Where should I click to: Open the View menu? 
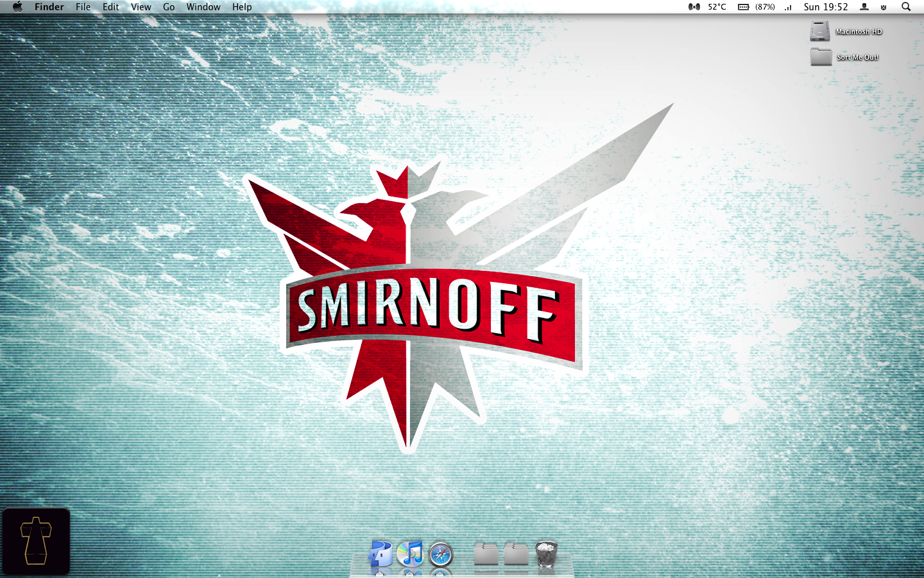coord(141,7)
